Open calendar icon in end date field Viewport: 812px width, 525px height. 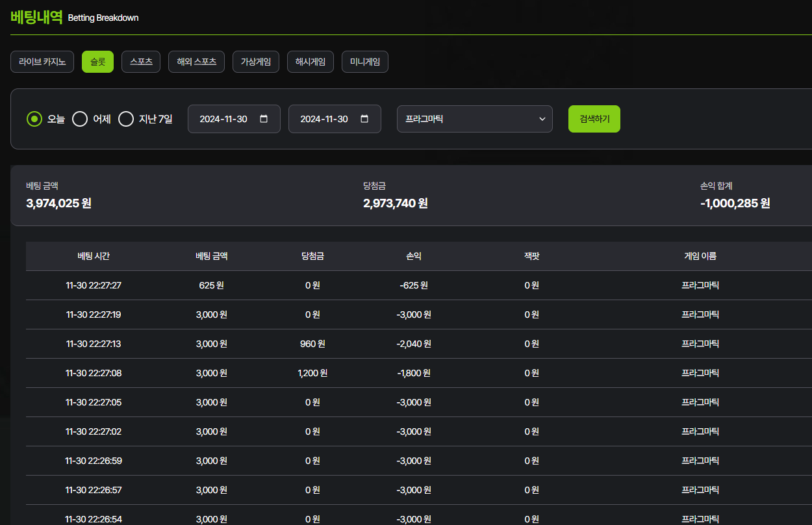tap(364, 119)
